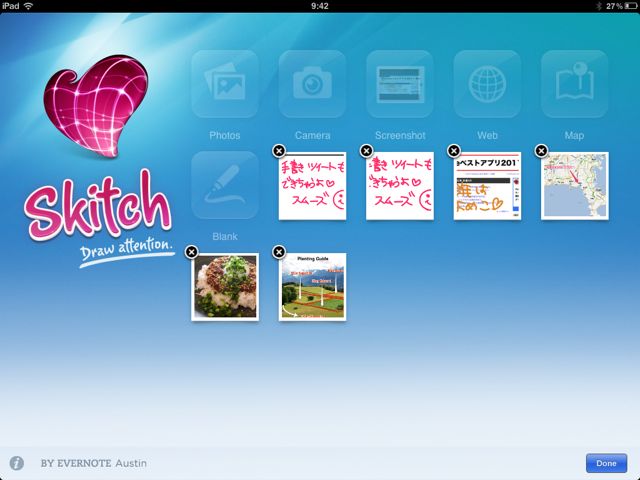The image size is (640, 480).
Task: Click the Blank label text
Action: [x=225, y=236]
